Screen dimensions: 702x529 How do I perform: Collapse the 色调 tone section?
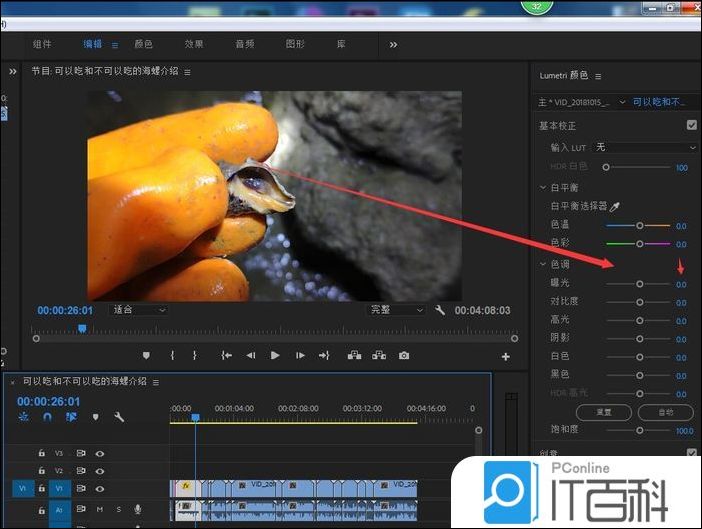(x=542, y=264)
